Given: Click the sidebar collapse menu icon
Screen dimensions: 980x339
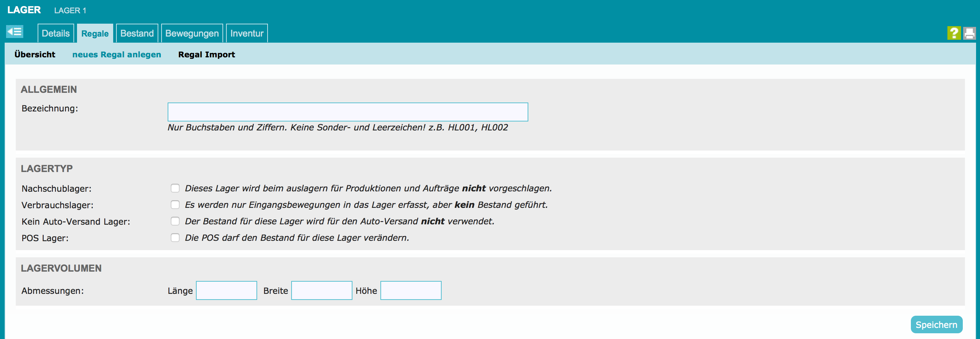Looking at the screenshot, I should [x=15, y=32].
